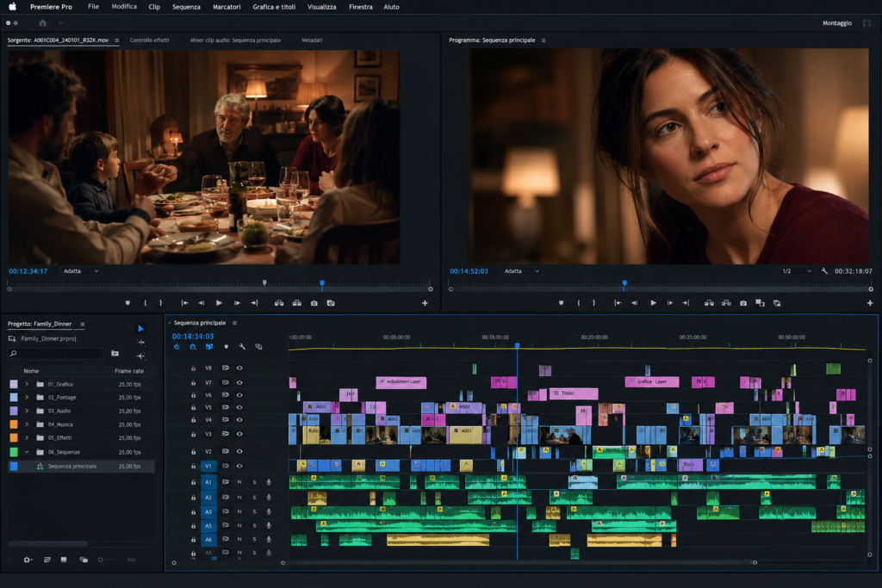The height and width of the screenshot is (588, 882).
Task: Click Lift button in Program monitor
Action: point(710,303)
